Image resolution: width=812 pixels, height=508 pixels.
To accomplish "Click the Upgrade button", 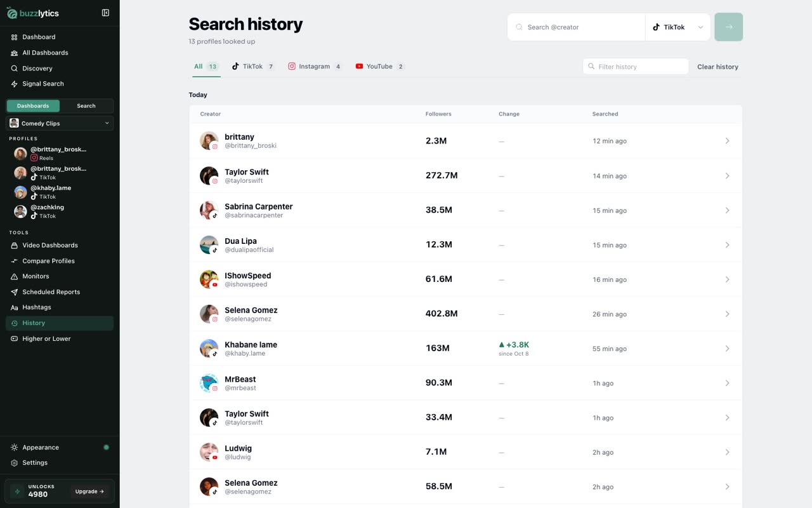I will (x=89, y=491).
